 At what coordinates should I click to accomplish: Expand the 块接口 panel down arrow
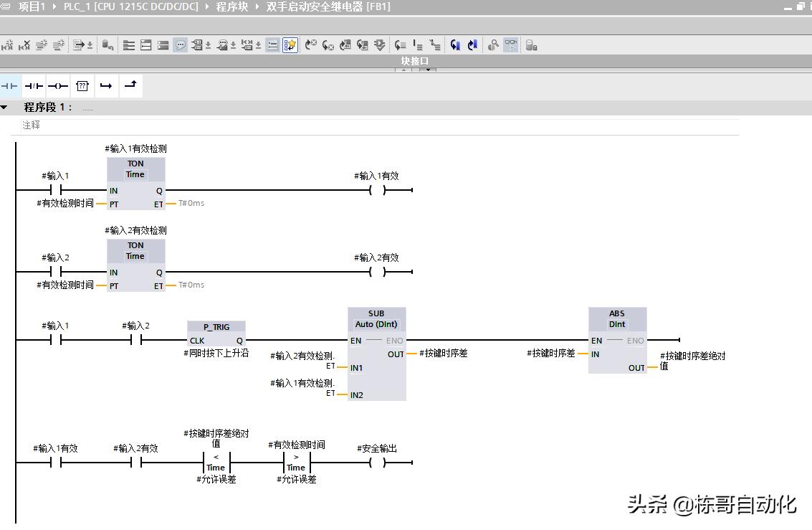428,70
